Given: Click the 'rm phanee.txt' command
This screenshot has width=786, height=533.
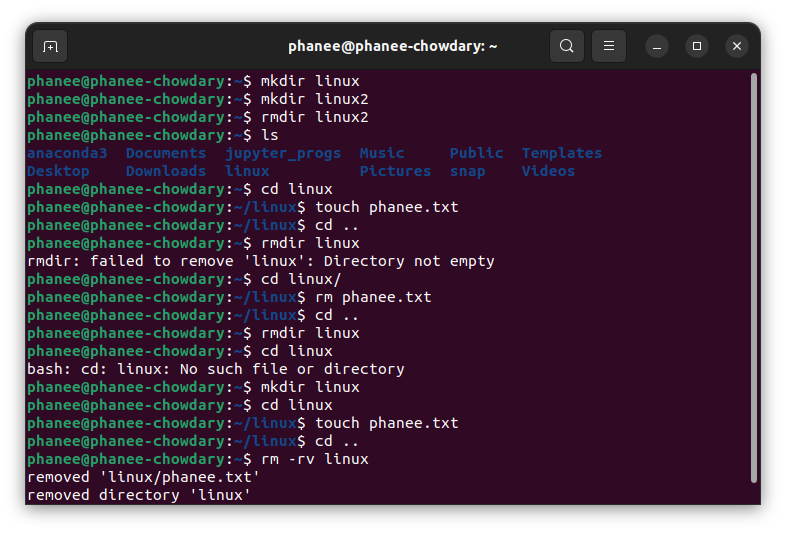Looking at the screenshot, I should coord(373,297).
